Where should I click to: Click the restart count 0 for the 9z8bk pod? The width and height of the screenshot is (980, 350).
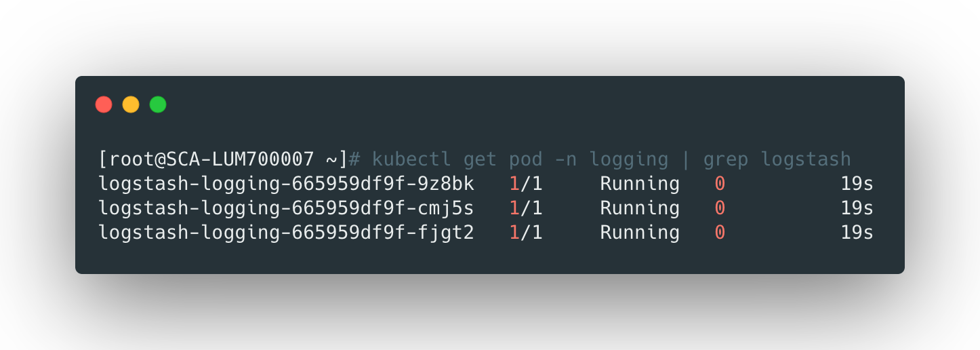(x=720, y=184)
